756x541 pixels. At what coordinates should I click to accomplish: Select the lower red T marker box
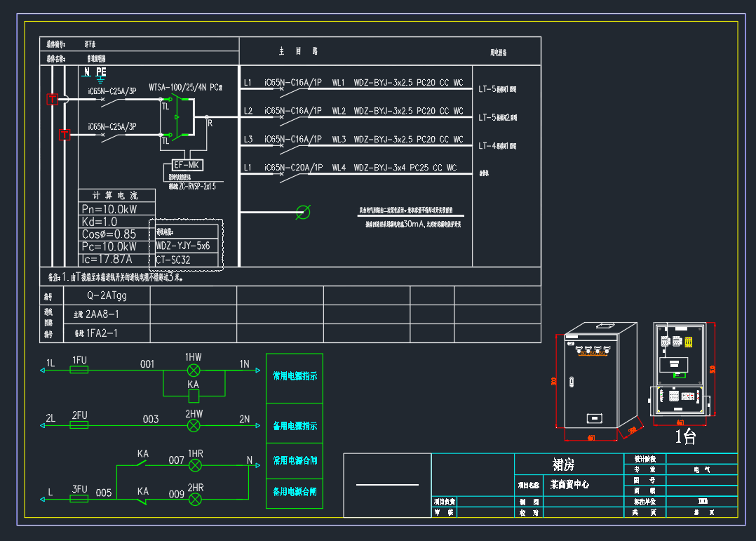(x=65, y=134)
